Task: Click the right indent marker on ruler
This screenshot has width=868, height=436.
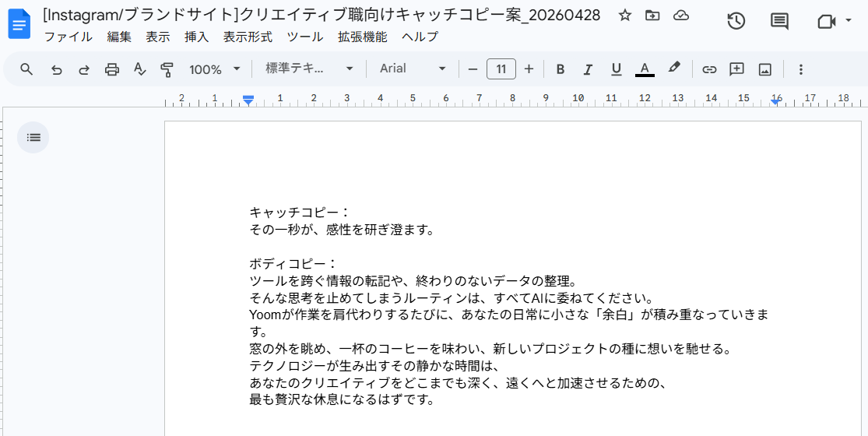Action: 775,102
